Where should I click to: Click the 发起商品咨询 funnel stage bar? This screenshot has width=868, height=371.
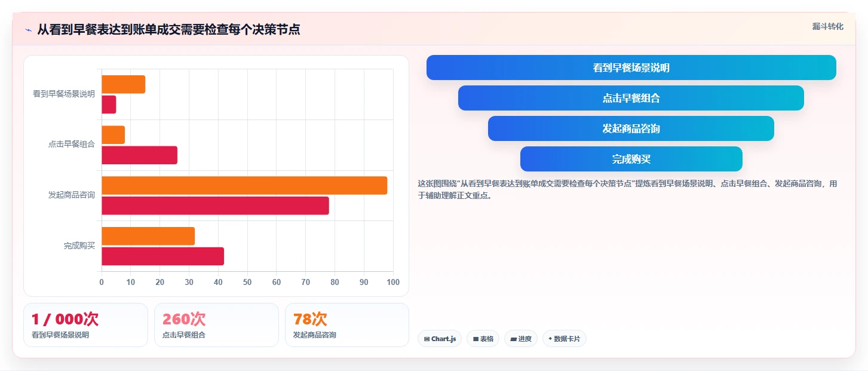coord(631,128)
